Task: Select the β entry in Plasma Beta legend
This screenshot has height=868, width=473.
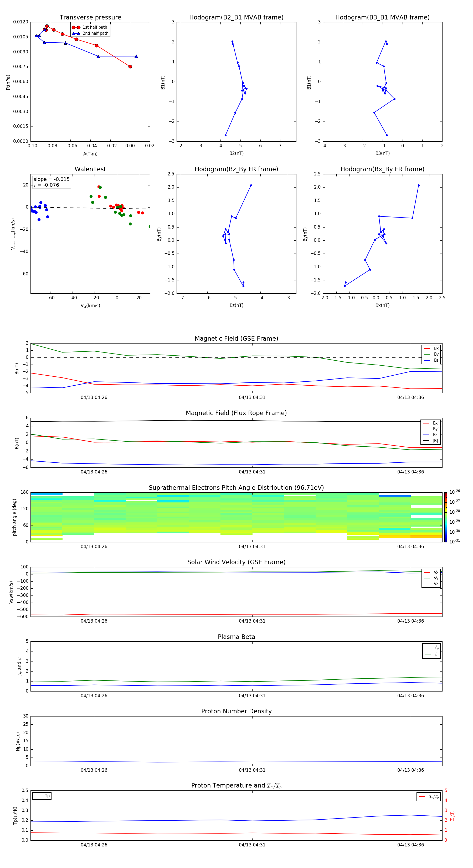Action: point(431,654)
